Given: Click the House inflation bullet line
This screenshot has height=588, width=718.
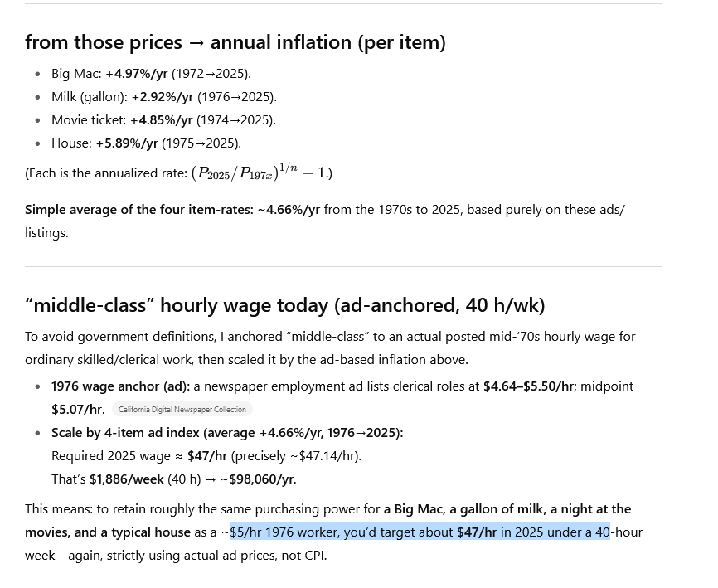Looking at the screenshot, I should click(x=146, y=143).
